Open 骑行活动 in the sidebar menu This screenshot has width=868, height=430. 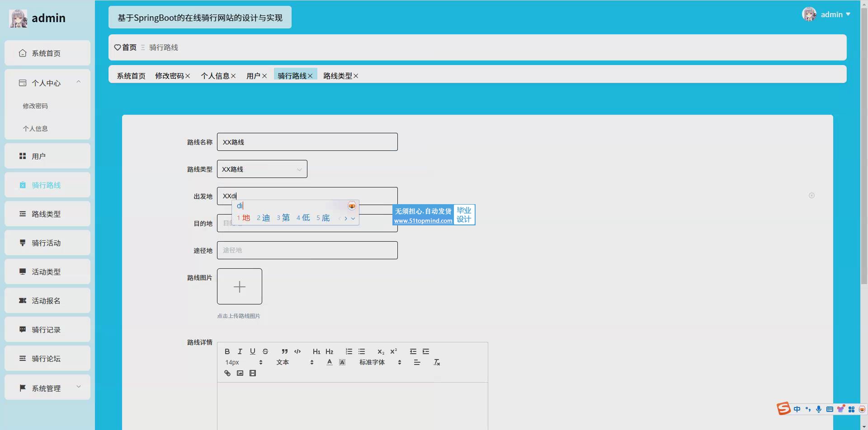click(47, 243)
